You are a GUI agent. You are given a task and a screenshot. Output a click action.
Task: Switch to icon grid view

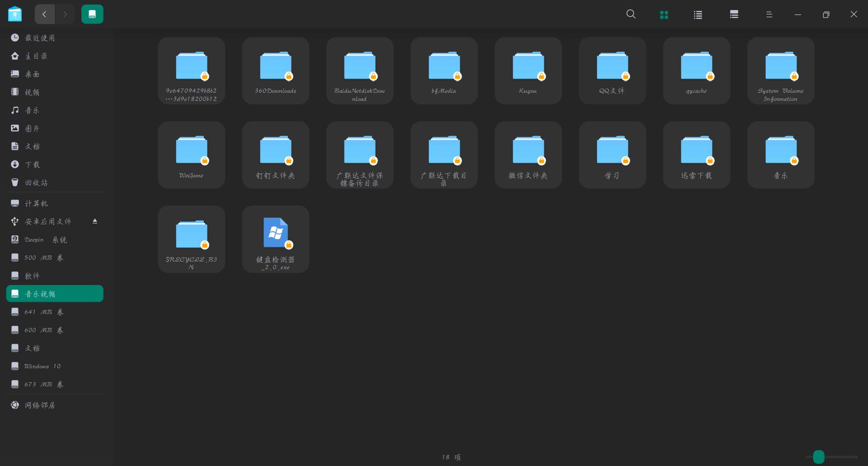(664, 14)
